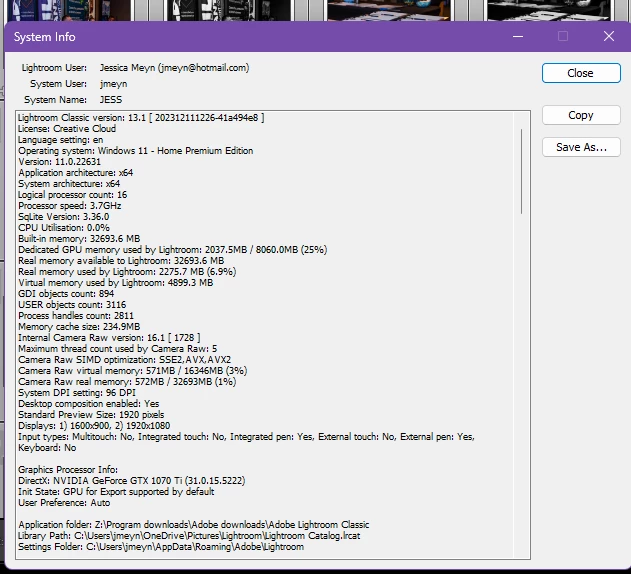Click the 'Virtual memory used by Lightroom' line
This screenshot has height=574, width=631.
coord(115,283)
